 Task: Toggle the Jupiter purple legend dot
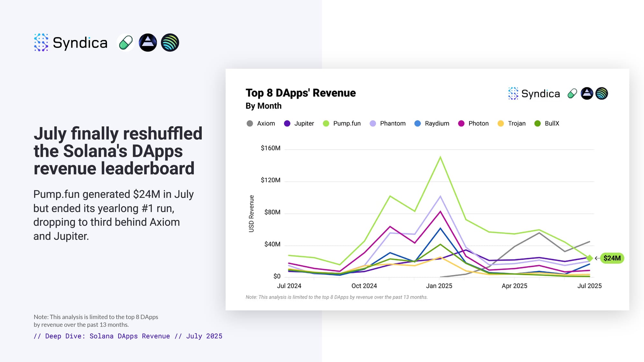(287, 124)
